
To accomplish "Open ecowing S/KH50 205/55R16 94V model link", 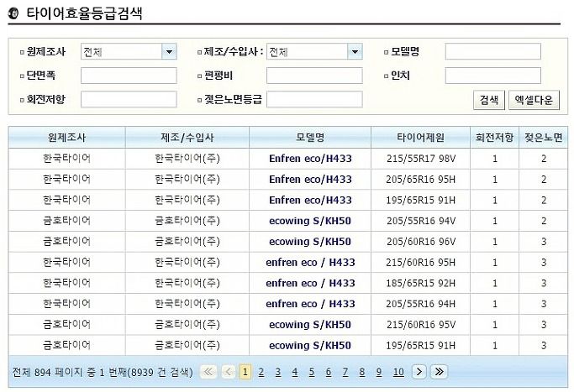I will 310,221.
